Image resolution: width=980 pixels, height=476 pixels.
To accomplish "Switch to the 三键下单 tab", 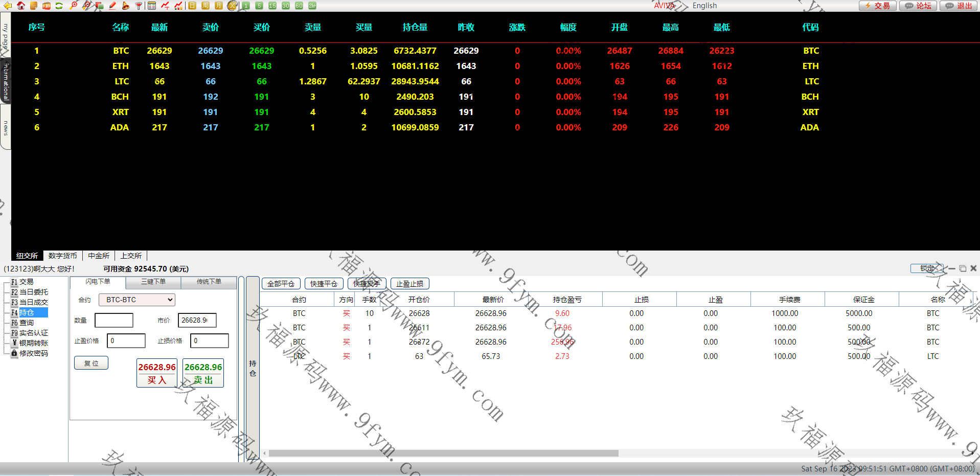I will 153,282.
